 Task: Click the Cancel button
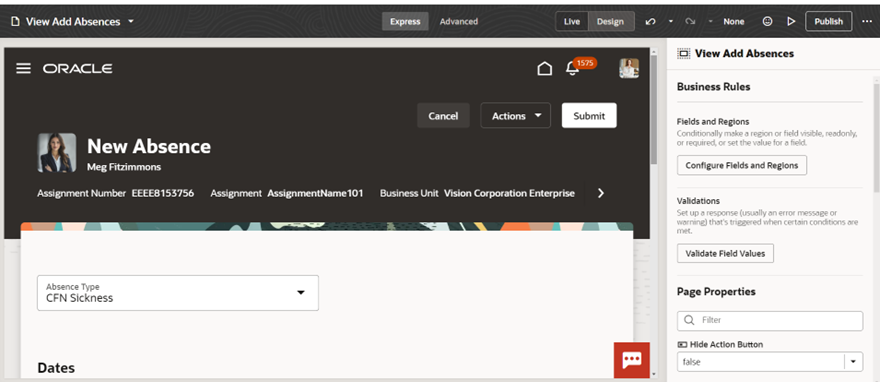(443, 116)
